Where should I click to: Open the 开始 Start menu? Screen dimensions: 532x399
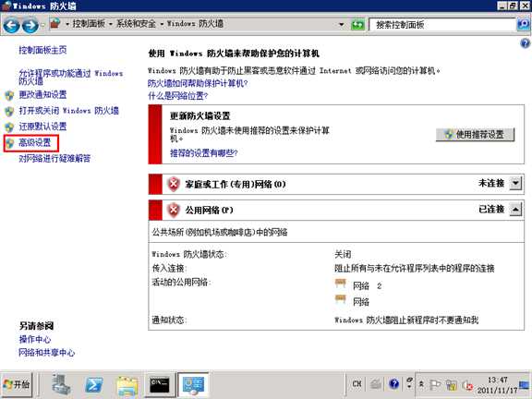click(x=17, y=384)
